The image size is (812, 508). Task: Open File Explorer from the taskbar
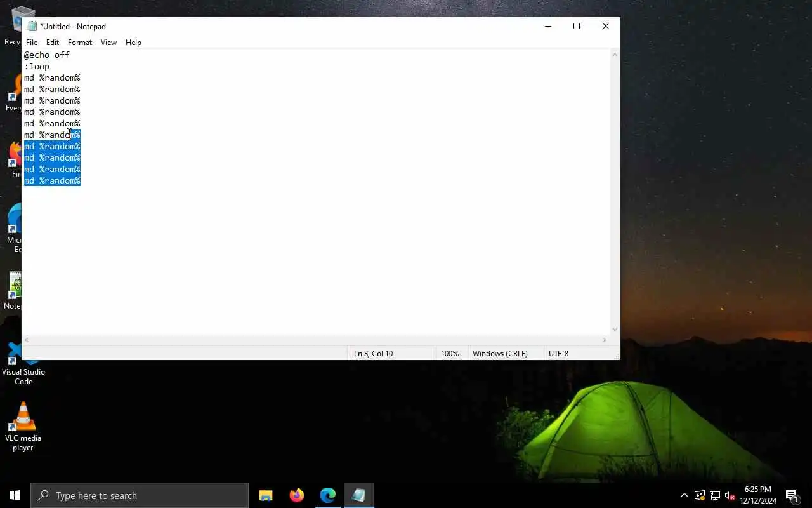tap(266, 495)
